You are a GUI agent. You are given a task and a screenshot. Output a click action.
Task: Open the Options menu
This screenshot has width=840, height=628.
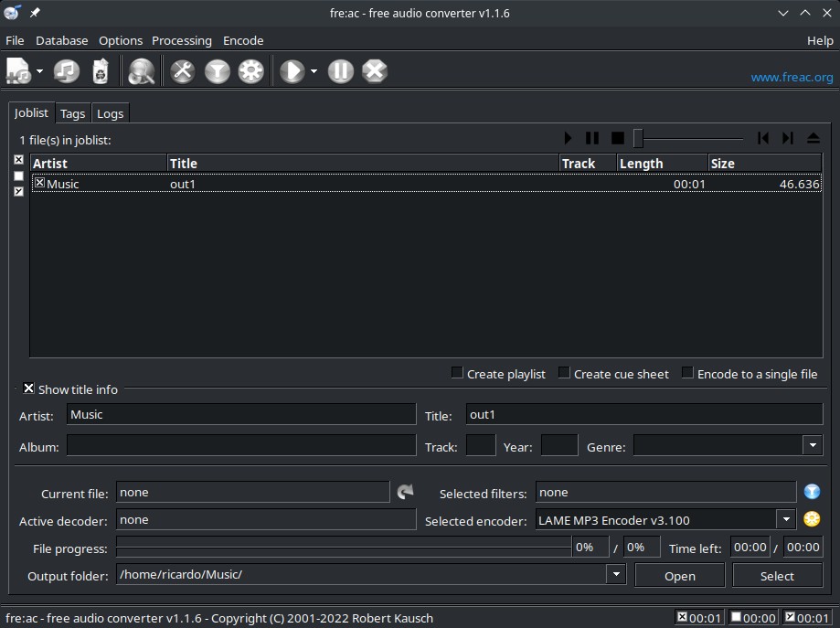pyautogui.click(x=121, y=41)
